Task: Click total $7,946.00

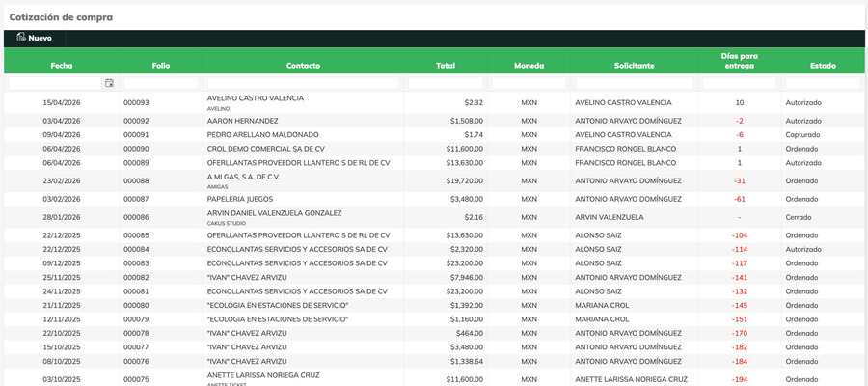Action: (466, 278)
